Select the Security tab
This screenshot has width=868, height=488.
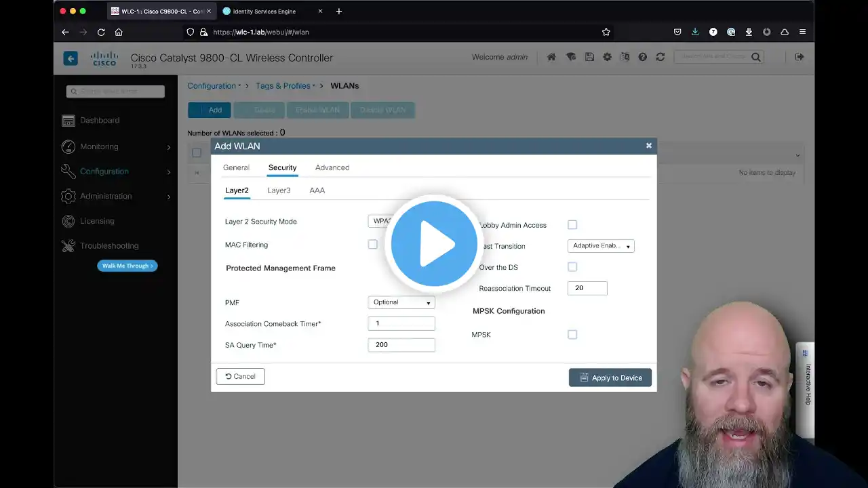click(282, 167)
